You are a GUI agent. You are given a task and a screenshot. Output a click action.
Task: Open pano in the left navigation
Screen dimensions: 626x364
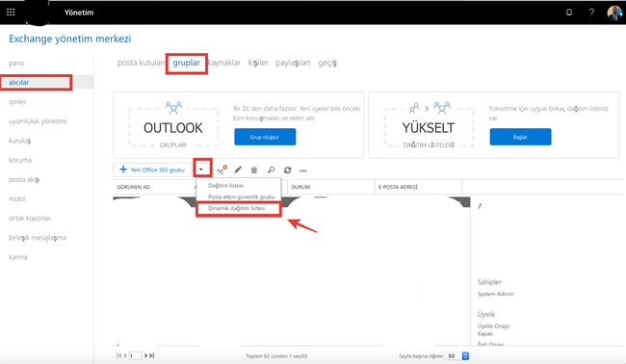pos(16,63)
